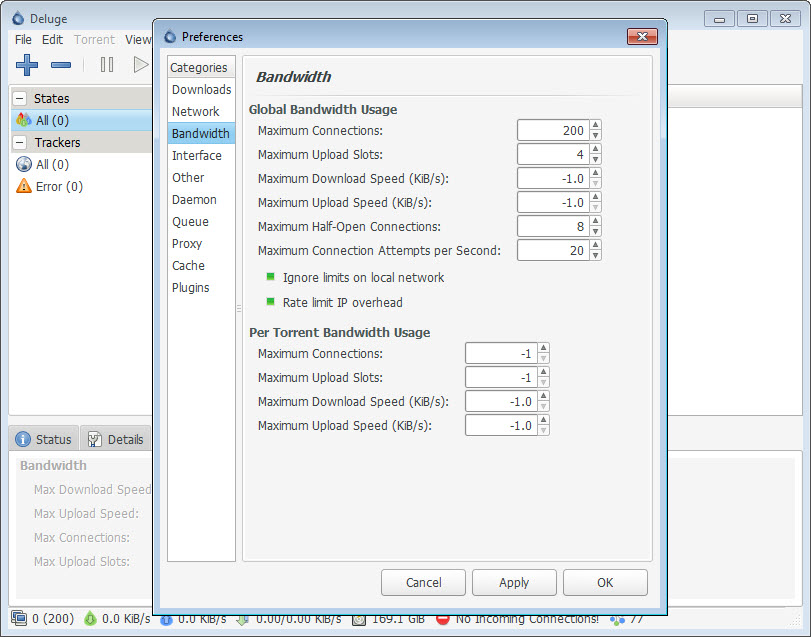The height and width of the screenshot is (637, 811).
Task: Select the Network category
Action: pos(201,111)
